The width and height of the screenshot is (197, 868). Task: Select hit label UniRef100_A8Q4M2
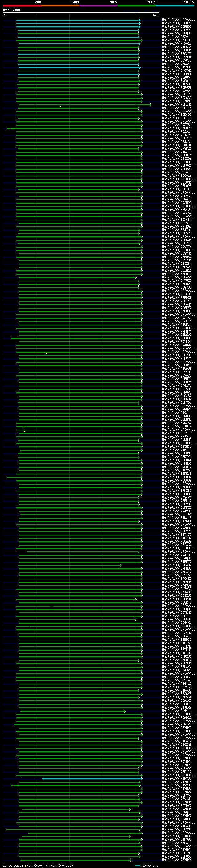pyautogui.click(x=177, y=565)
